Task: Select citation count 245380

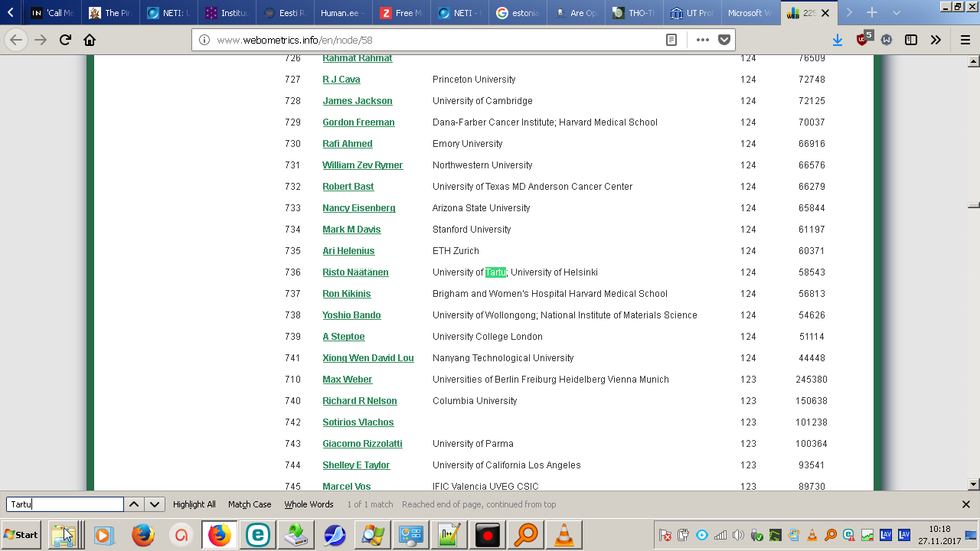Action: tap(811, 380)
